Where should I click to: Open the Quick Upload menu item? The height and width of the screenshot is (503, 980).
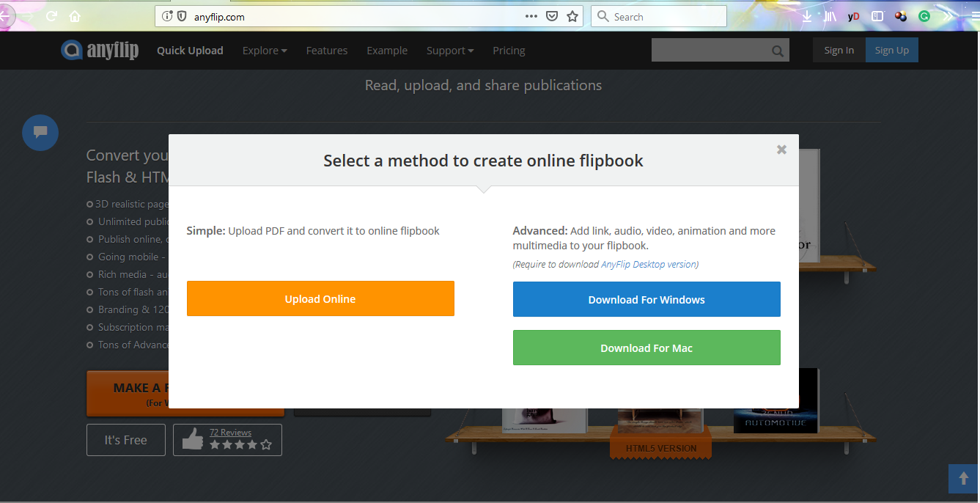190,51
